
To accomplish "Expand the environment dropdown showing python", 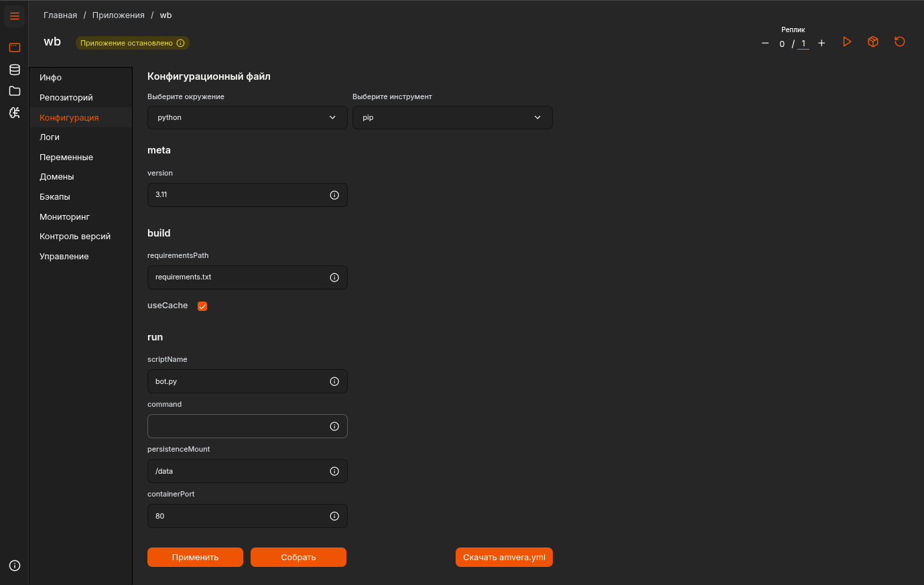I will click(247, 118).
